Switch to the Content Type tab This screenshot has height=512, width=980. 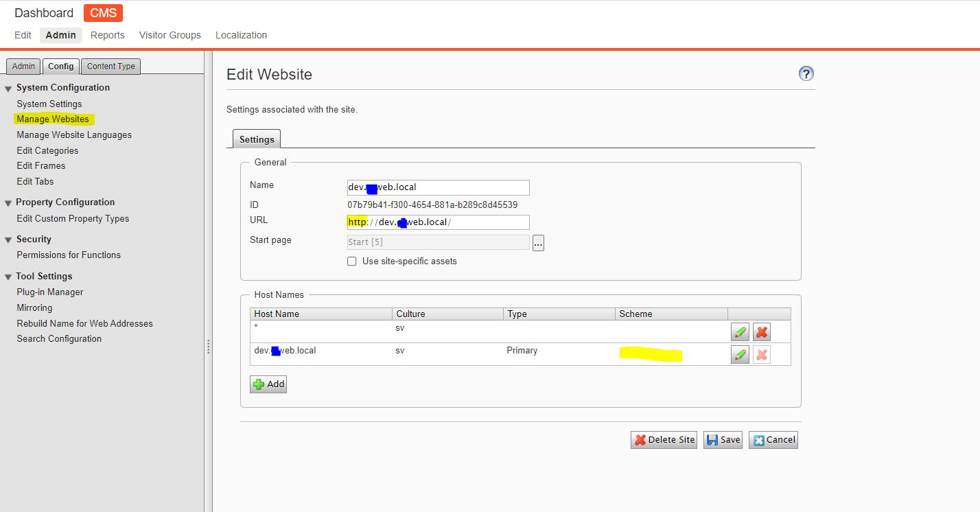(110, 67)
